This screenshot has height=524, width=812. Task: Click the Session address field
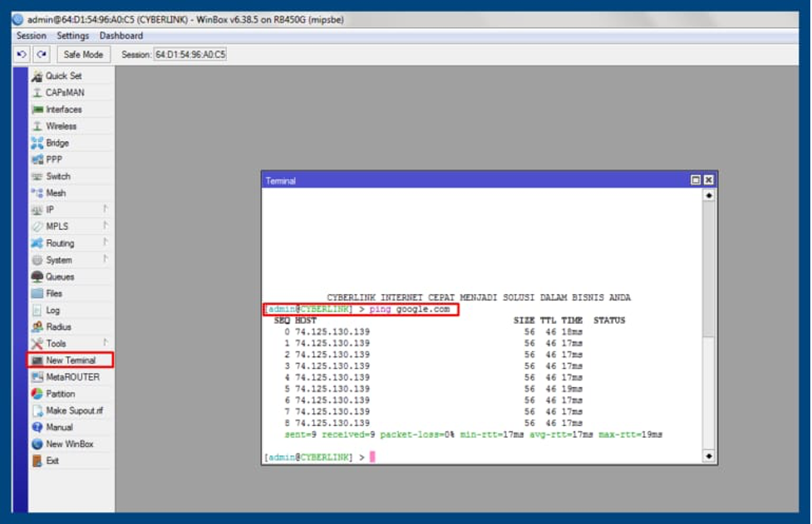(190, 54)
